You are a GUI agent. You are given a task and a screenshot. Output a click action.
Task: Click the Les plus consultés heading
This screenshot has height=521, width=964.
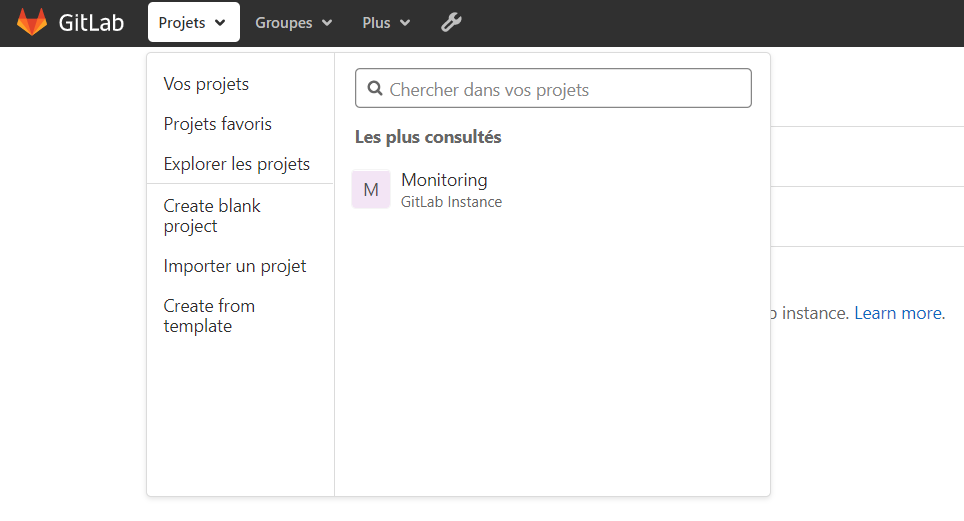428,137
